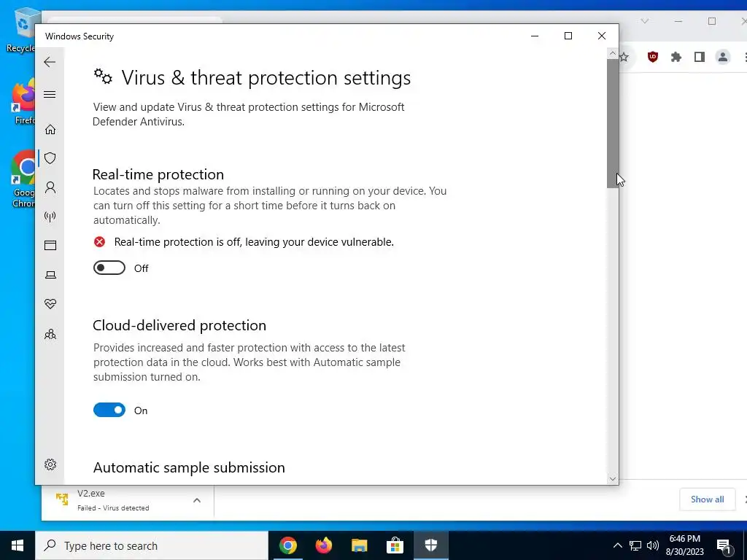Screen dimensions: 747x560
Task: Click the scroll up arrow in Windows Security
Action: [612, 53]
